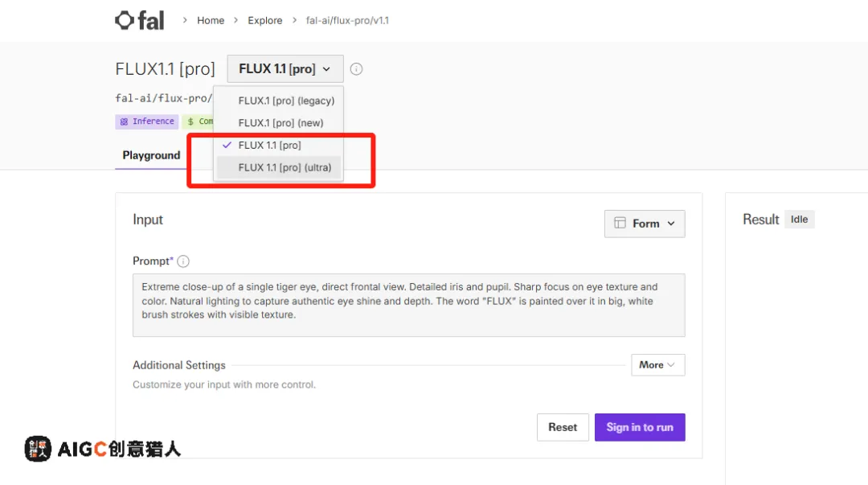Viewport: 868px width, 485px height.
Task: Select FLUX.1 [pro] (legacy) option
Action: coord(278,101)
